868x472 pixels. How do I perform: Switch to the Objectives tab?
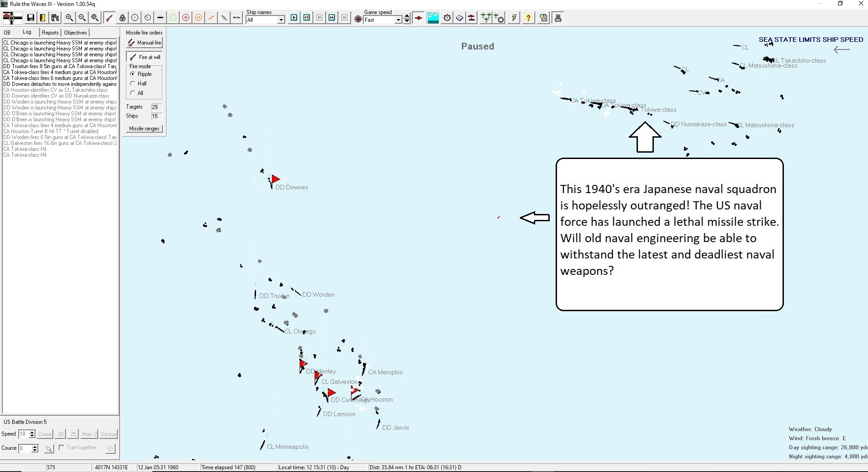tap(75, 32)
